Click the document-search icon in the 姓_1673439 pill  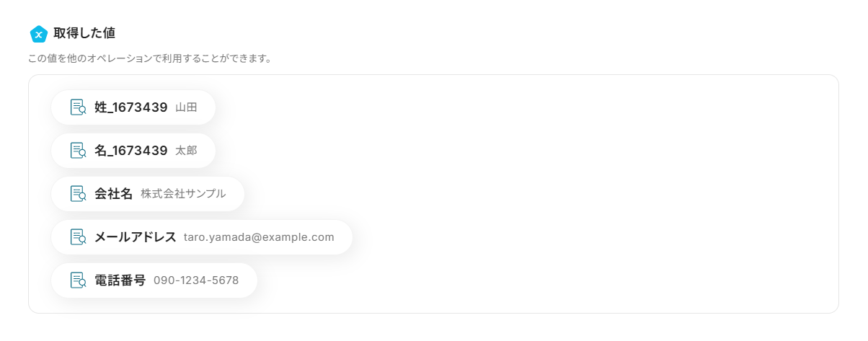78,107
